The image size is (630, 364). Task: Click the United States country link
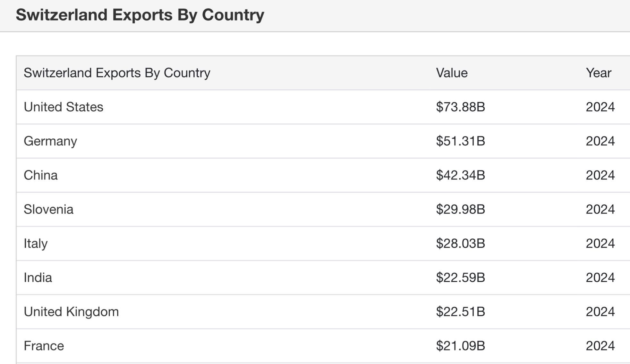tap(64, 107)
